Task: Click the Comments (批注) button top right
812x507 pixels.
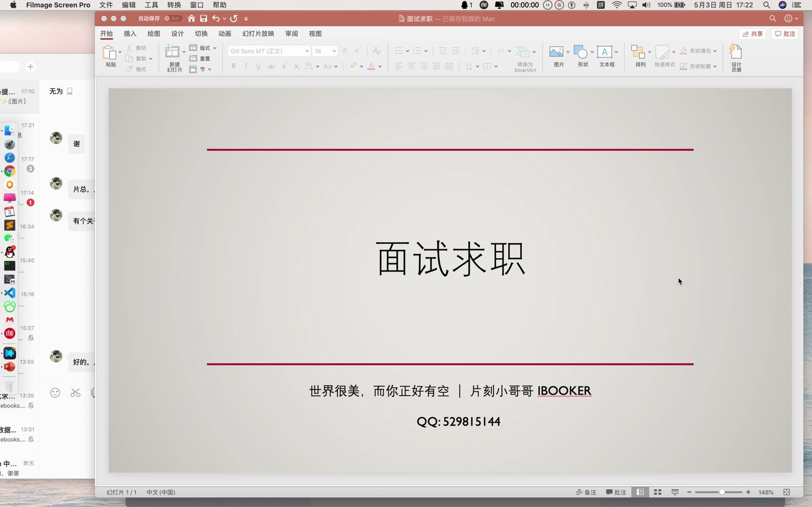Action: [x=785, y=34]
